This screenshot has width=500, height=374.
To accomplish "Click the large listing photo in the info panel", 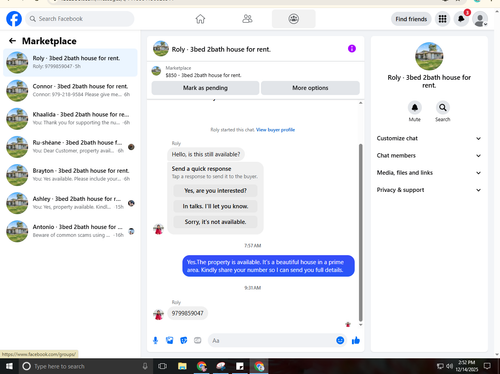I will (429, 56).
